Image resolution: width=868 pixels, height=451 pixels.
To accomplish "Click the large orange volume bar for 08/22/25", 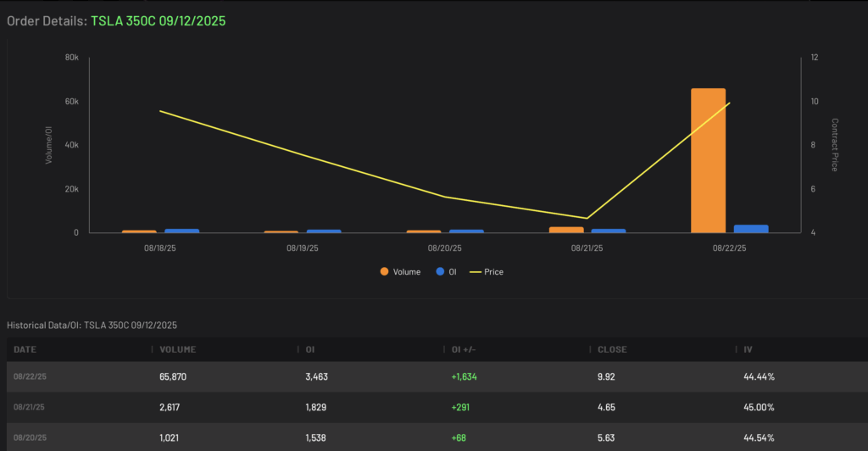I will [708, 160].
